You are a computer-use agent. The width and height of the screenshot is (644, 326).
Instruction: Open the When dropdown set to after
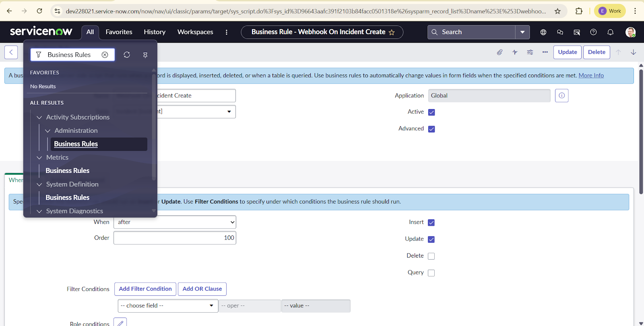click(x=175, y=222)
